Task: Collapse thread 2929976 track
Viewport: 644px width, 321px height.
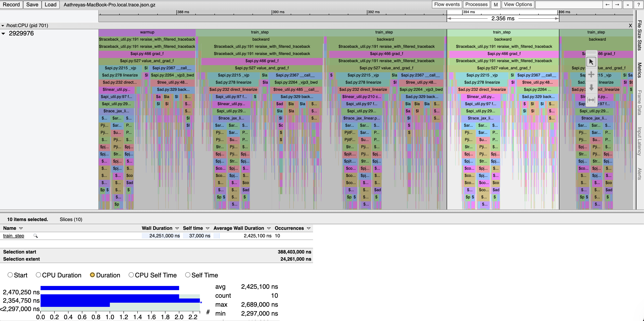Action: [x=3, y=33]
